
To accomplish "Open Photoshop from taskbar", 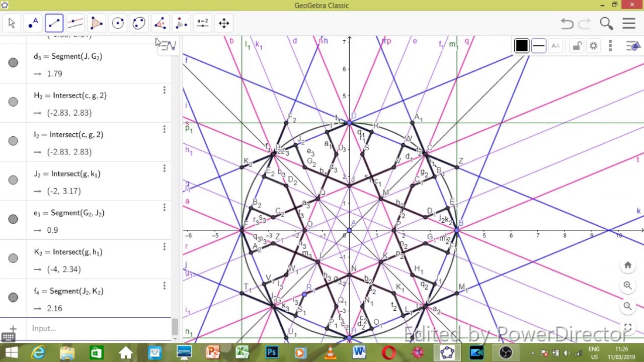I will 272,352.
